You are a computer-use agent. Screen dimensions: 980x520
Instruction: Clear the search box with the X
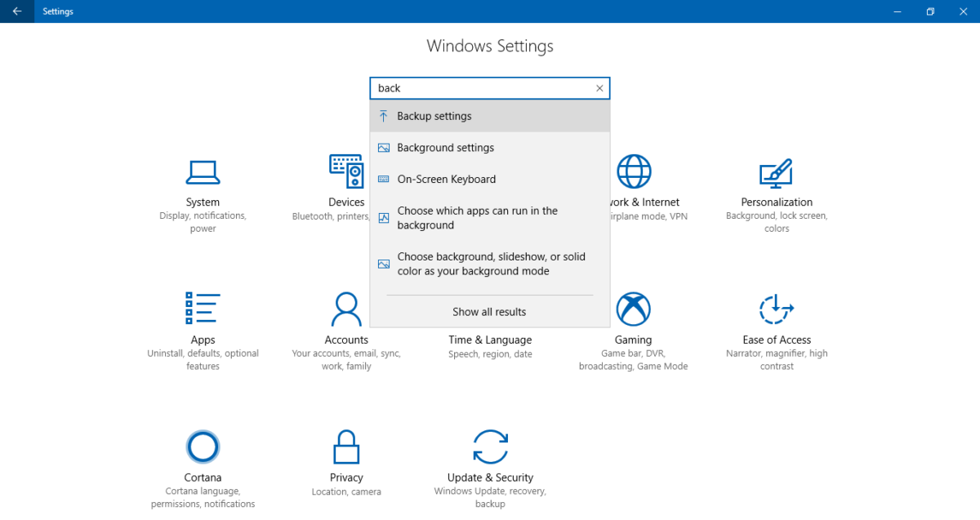pos(599,88)
